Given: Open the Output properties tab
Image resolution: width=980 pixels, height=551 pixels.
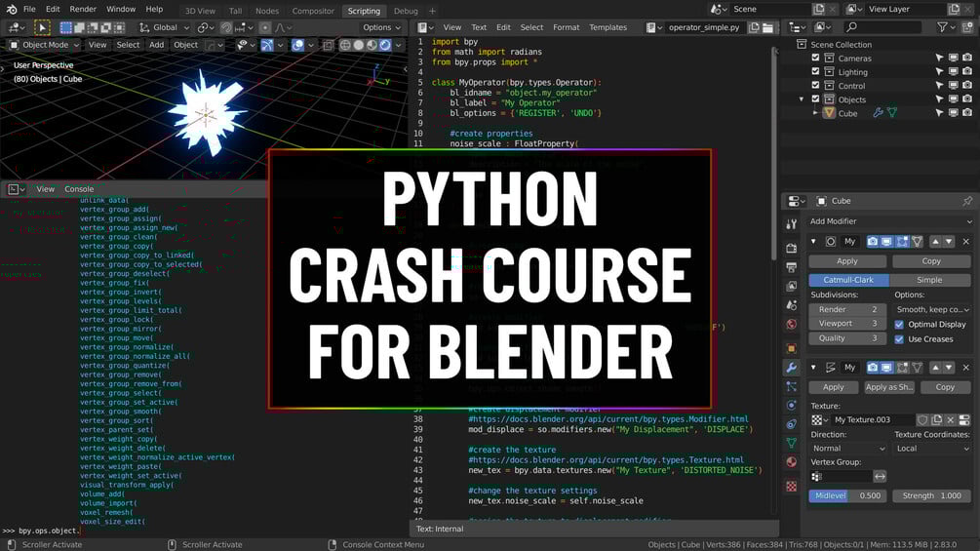Looking at the screenshot, I should pos(791,267).
